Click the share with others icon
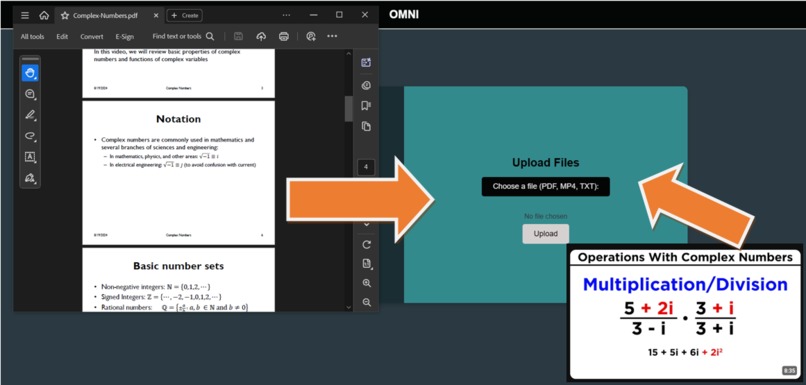The height and width of the screenshot is (385, 806). point(310,36)
